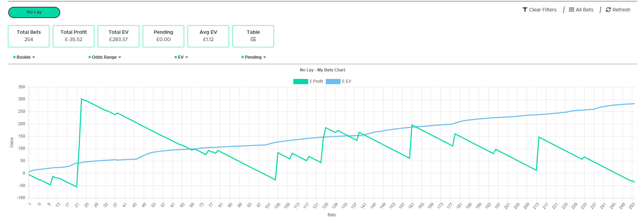
Task: Click the list icon beside All Bets
Action: point(571,10)
